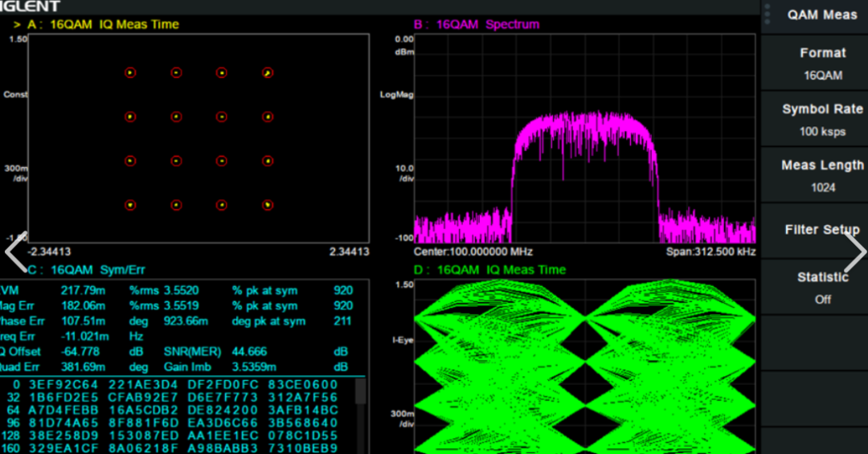Click the Center:100.000000 MHz readout
Viewport: 868px width, 454px height.
[473, 252]
